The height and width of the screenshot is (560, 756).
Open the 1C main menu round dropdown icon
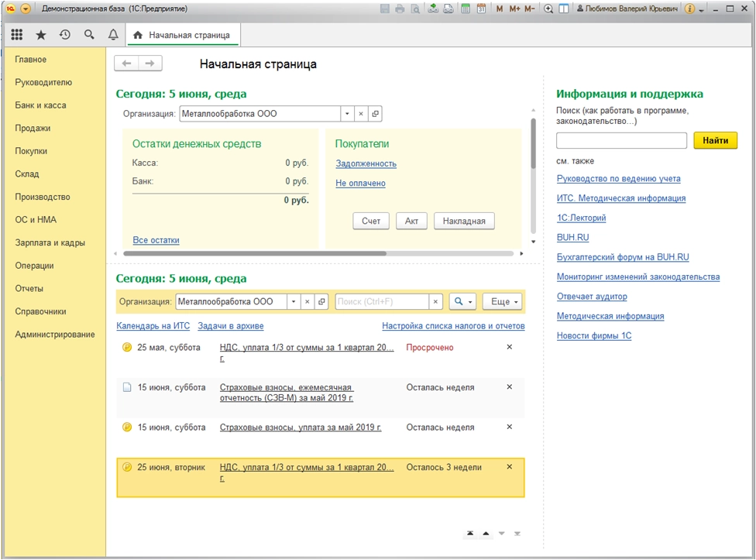click(26, 9)
